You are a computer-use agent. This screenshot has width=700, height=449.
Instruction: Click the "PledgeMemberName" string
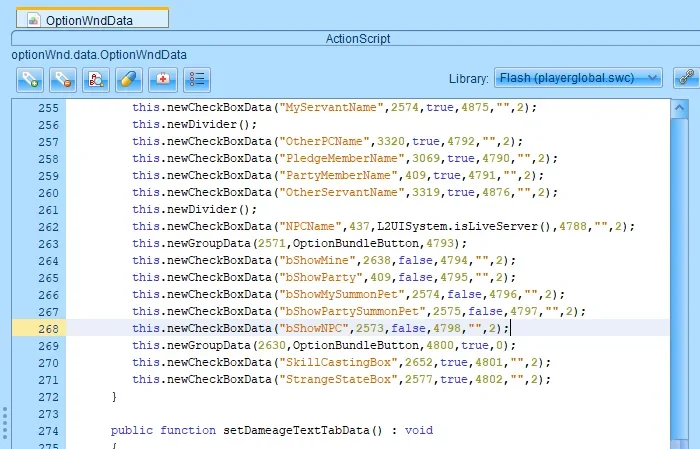(x=342, y=158)
